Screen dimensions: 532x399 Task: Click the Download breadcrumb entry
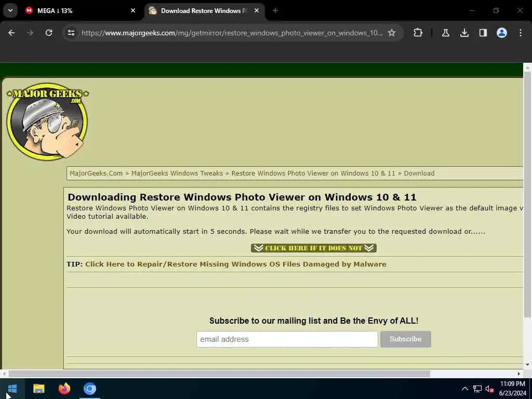419,174
